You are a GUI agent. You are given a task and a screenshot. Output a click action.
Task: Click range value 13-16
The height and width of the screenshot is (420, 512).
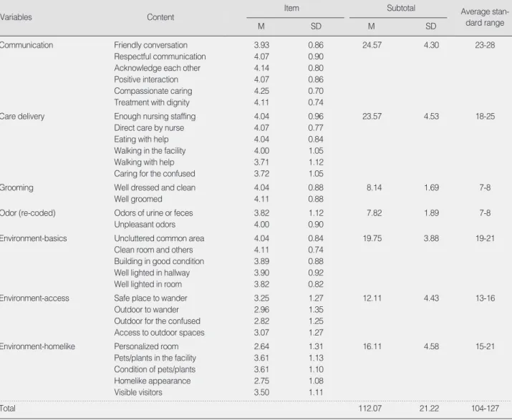485,298
